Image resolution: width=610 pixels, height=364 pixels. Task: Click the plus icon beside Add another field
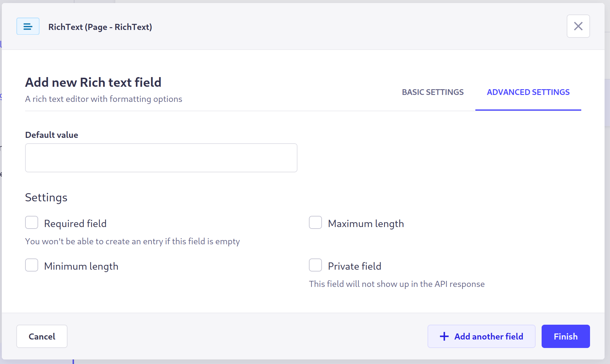tap(444, 336)
